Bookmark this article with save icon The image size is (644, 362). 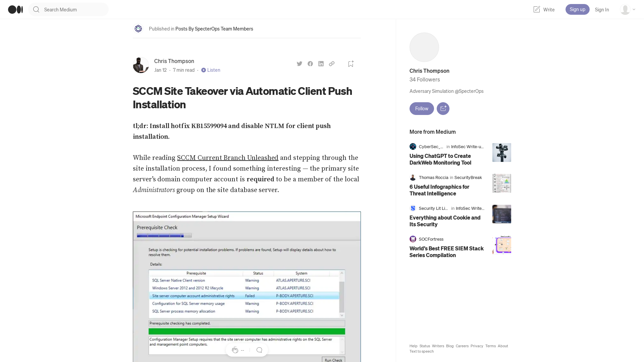coord(351,64)
